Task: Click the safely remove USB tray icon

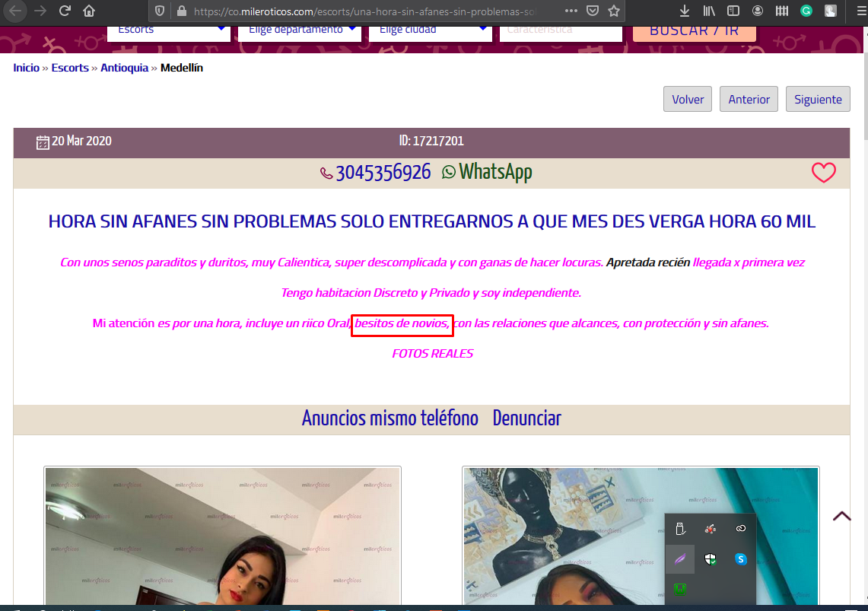Action: coord(680,529)
